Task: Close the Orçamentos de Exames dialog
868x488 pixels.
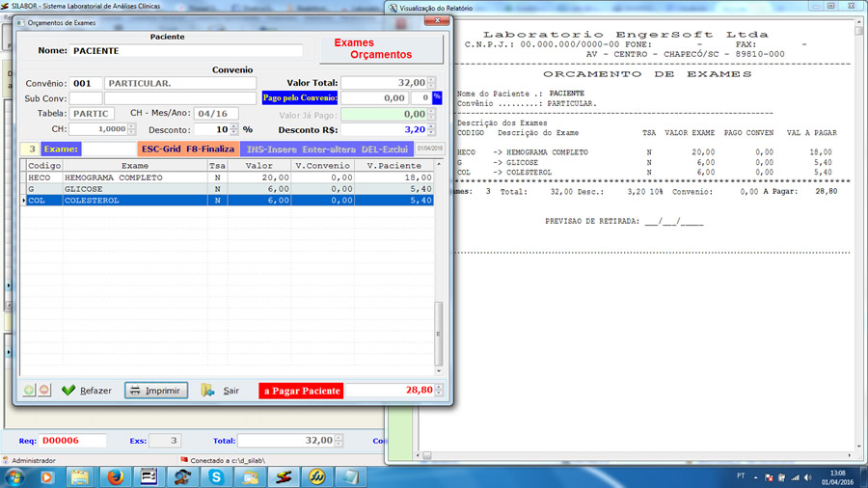Action: pos(439,21)
